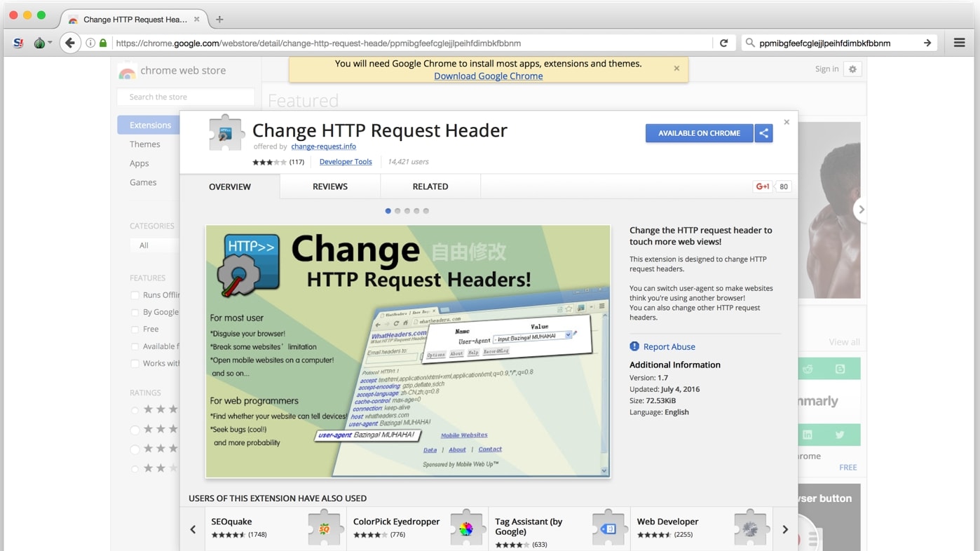Click the Available on Chrome button
This screenshot has height=551, width=980.
700,133
